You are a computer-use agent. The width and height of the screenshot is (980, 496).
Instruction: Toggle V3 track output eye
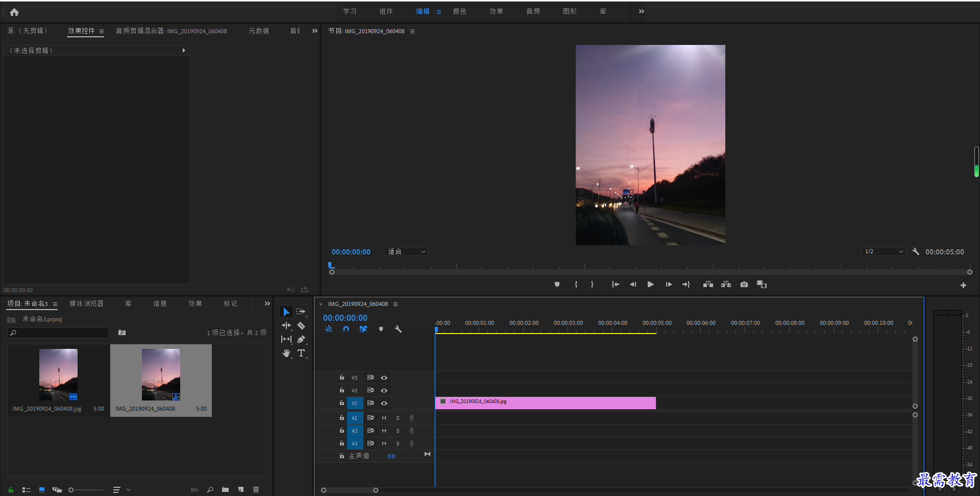pyautogui.click(x=384, y=377)
